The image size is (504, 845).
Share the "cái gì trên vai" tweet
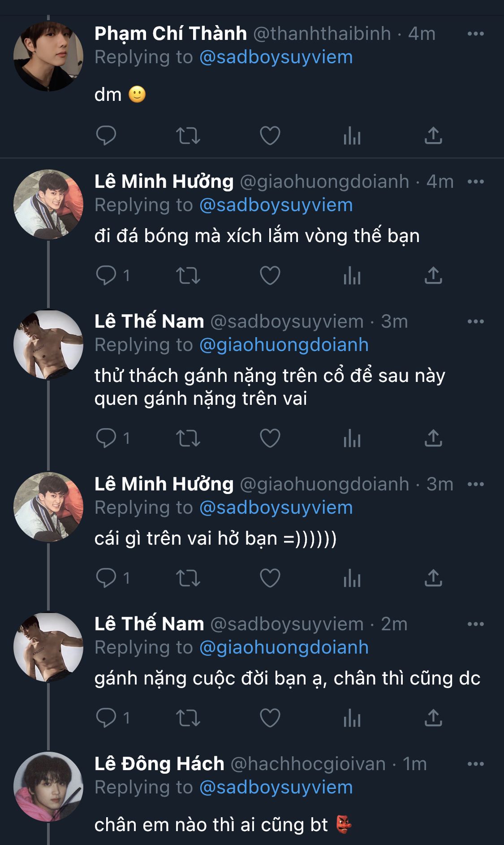433,578
